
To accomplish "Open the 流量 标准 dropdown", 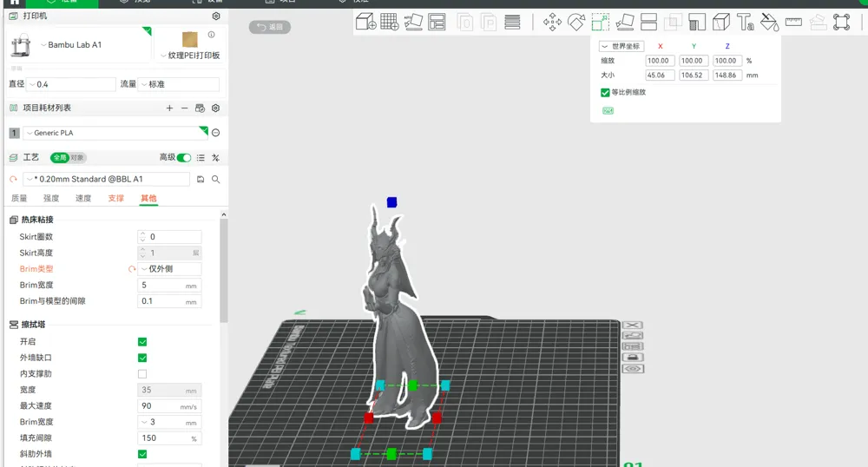I will click(x=179, y=84).
